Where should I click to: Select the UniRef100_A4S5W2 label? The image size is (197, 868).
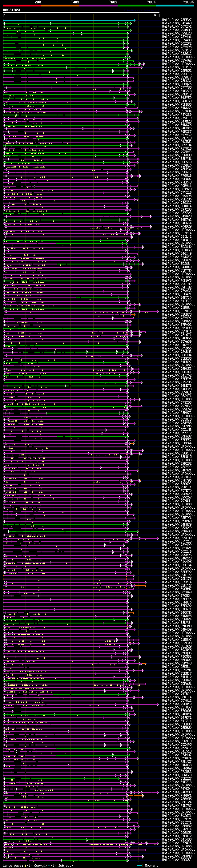177,142
